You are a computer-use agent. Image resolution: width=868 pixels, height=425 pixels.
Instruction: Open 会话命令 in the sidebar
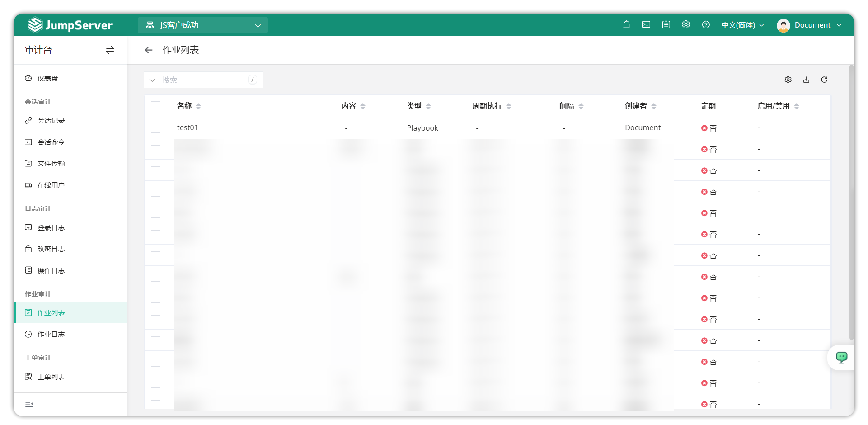point(70,142)
